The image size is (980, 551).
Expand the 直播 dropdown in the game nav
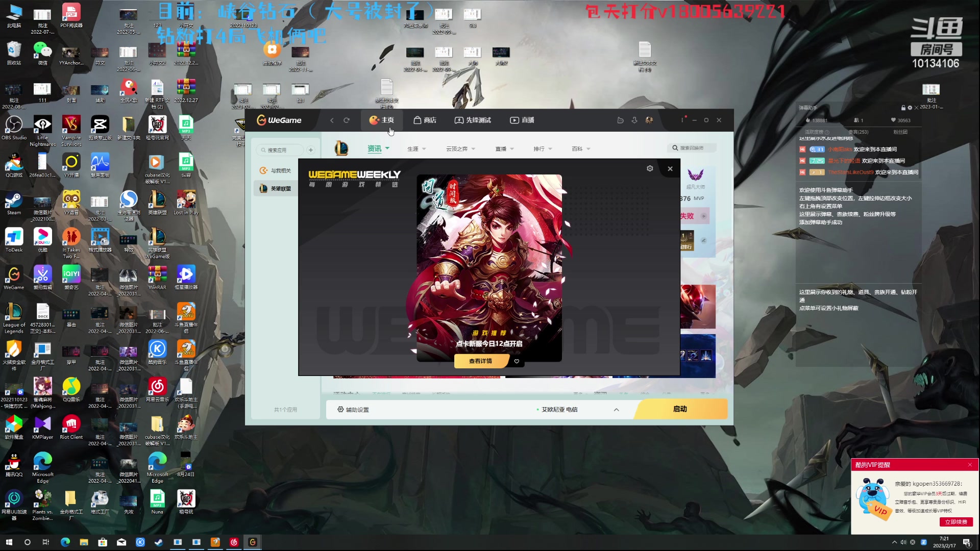click(504, 149)
